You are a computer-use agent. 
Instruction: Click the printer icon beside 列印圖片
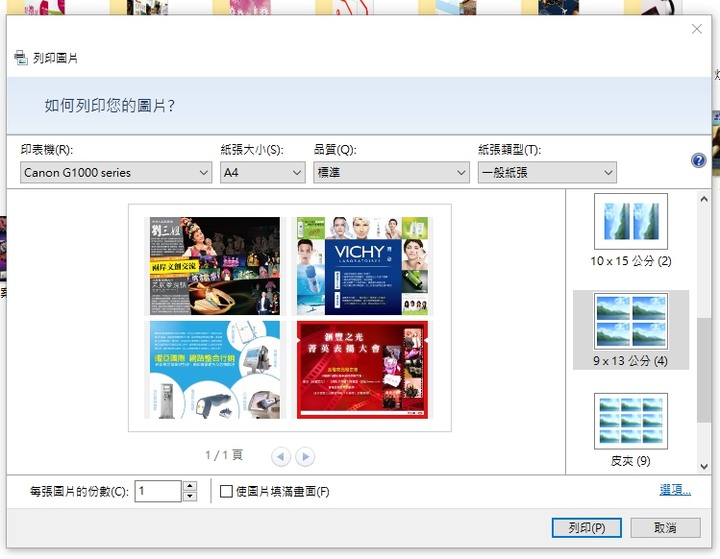(x=21, y=58)
